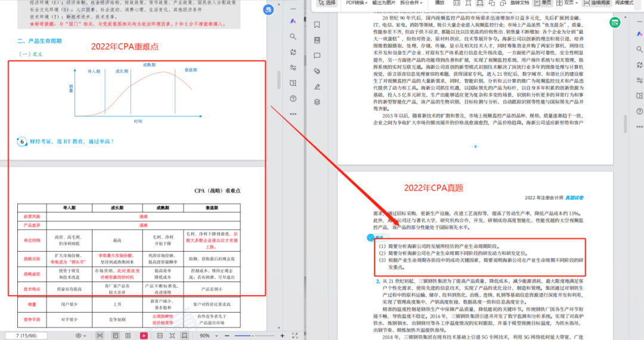Image resolution: width=644 pixels, height=340 pixels.
Task: Click the 战略目标 row label in the table
Action: (32, 259)
